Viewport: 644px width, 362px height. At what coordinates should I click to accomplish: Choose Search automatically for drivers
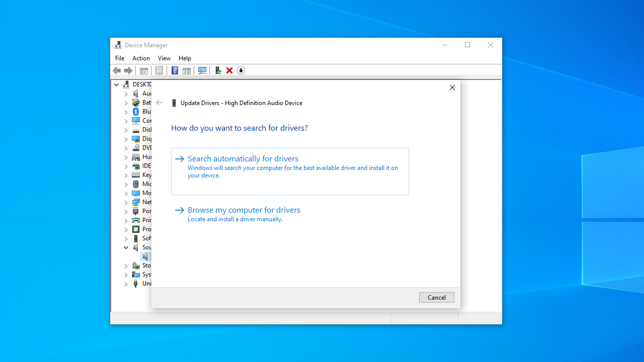point(290,171)
